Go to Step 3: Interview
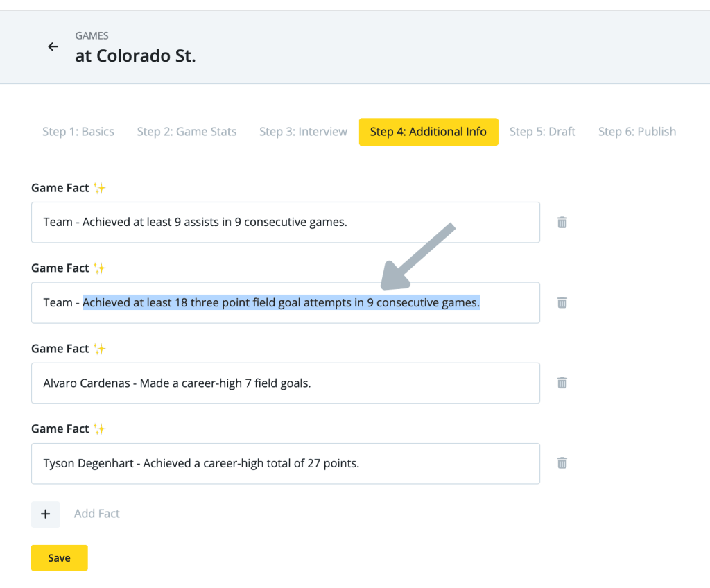 pos(304,132)
